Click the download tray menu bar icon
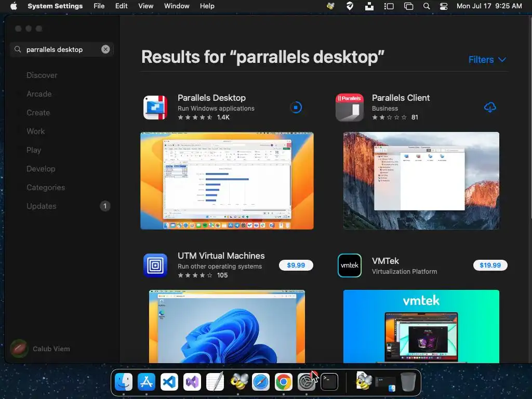This screenshot has height=399, width=532. [369, 6]
